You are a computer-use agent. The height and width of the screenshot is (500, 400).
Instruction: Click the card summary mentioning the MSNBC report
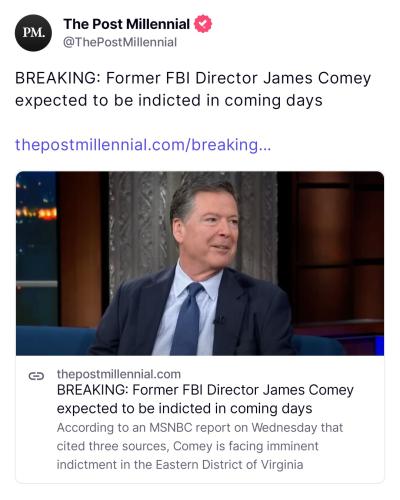[x=200, y=446]
